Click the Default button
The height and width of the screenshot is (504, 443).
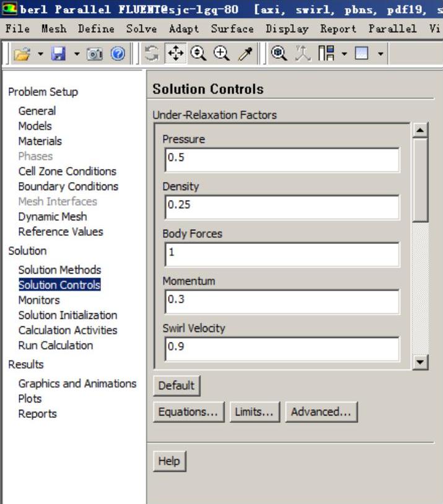(177, 386)
